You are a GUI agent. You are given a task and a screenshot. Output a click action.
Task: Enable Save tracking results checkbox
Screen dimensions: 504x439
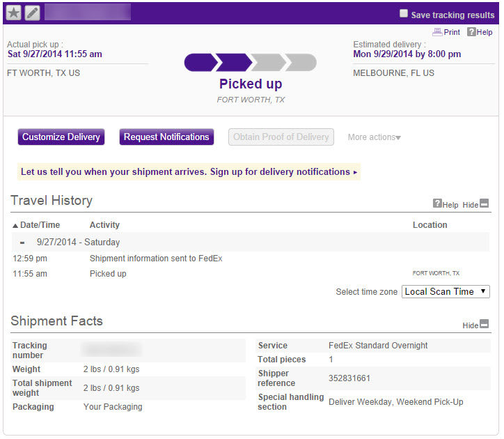tap(403, 13)
